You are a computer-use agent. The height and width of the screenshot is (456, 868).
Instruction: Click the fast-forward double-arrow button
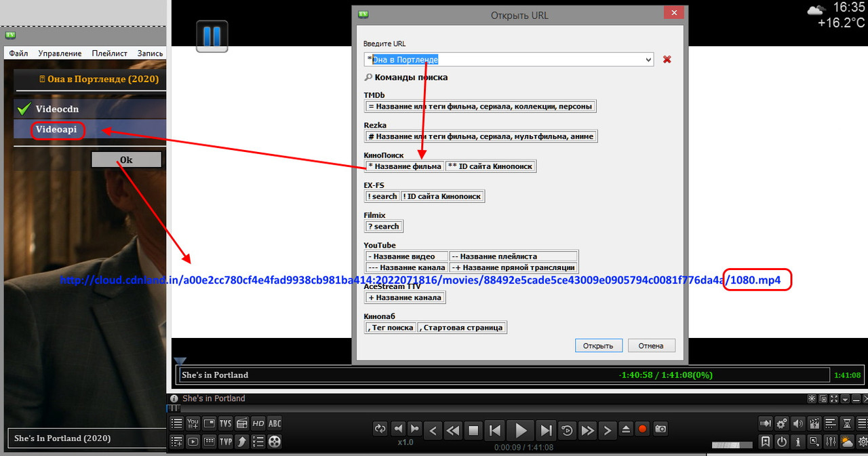coord(588,430)
